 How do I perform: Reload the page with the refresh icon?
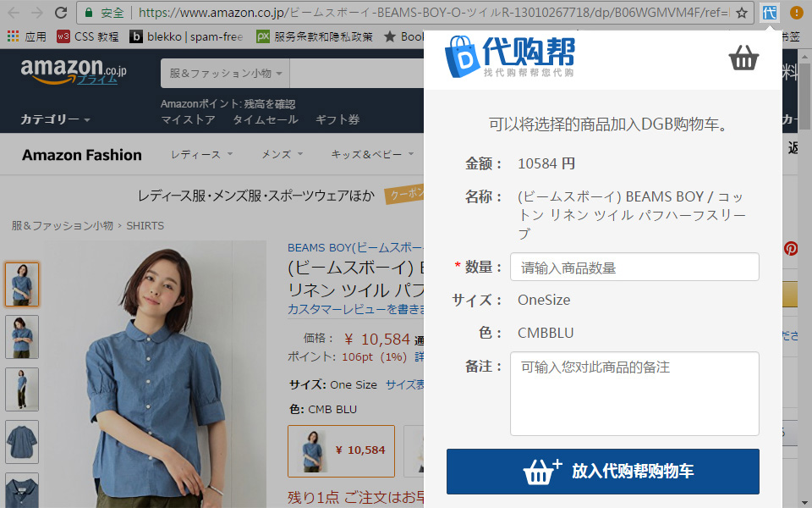coord(61,13)
